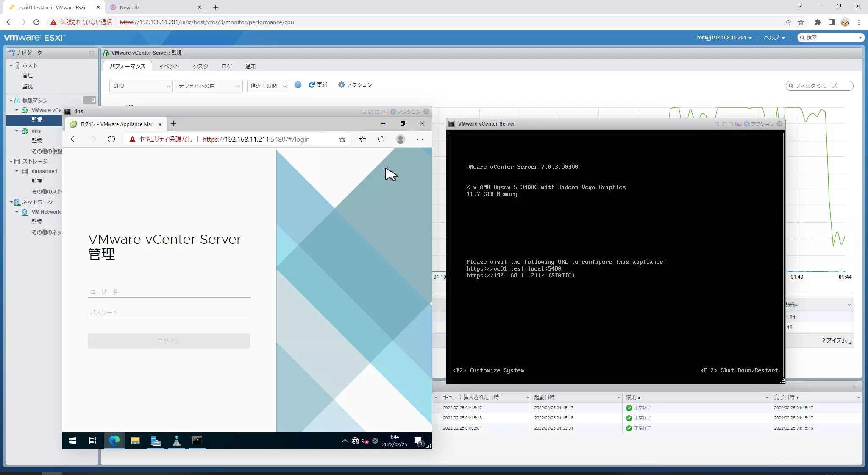Switch to the イベント tab
868x475 pixels.
point(169,67)
